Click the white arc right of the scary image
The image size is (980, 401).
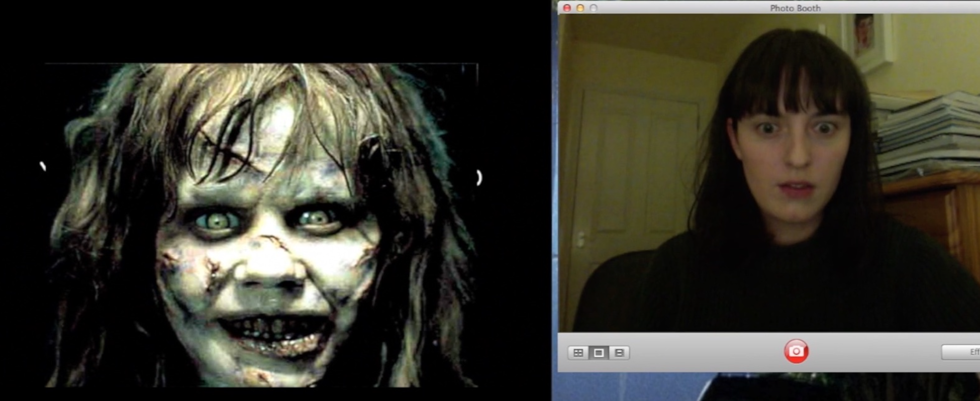click(x=479, y=177)
